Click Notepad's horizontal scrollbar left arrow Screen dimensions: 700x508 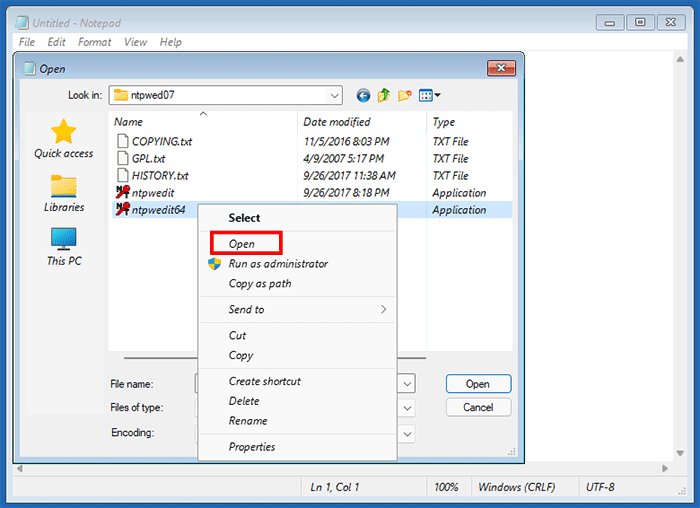tap(20, 468)
